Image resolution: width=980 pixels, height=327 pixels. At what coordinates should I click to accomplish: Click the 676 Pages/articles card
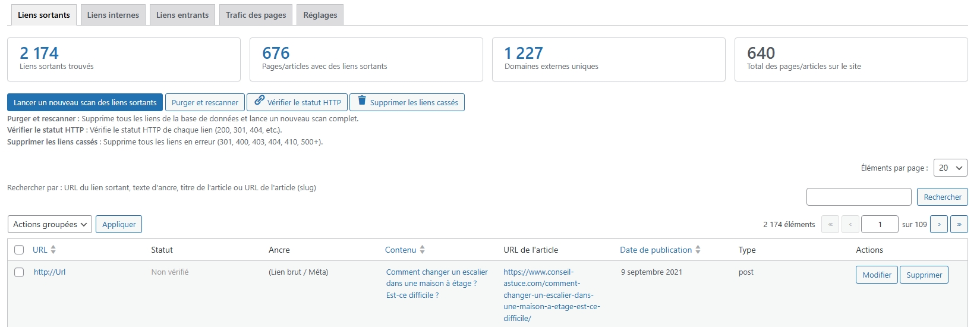[366, 59]
